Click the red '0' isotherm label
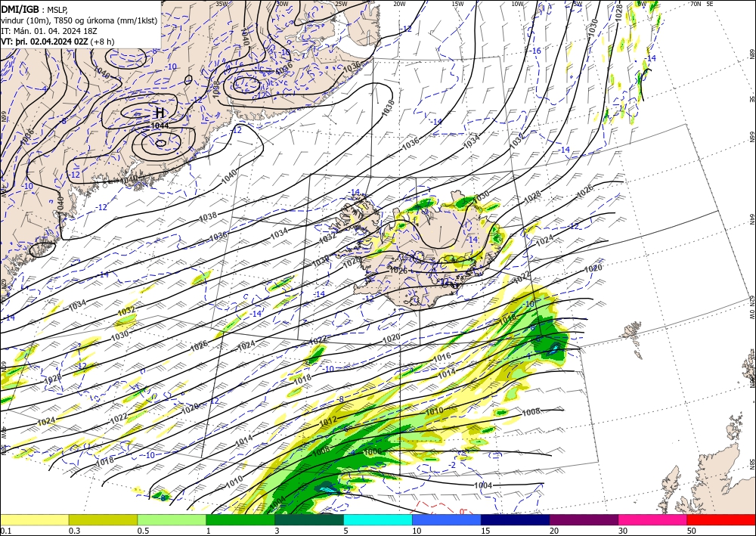 [x=461, y=511]
